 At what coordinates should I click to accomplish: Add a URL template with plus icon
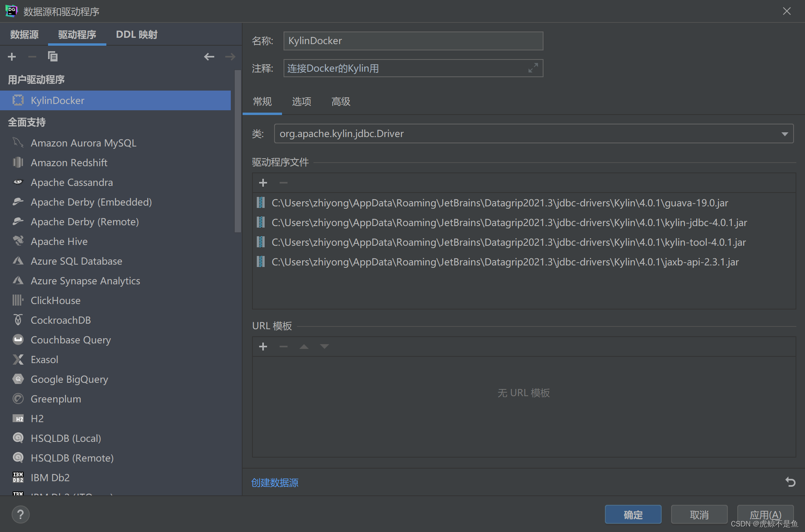pyautogui.click(x=263, y=347)
